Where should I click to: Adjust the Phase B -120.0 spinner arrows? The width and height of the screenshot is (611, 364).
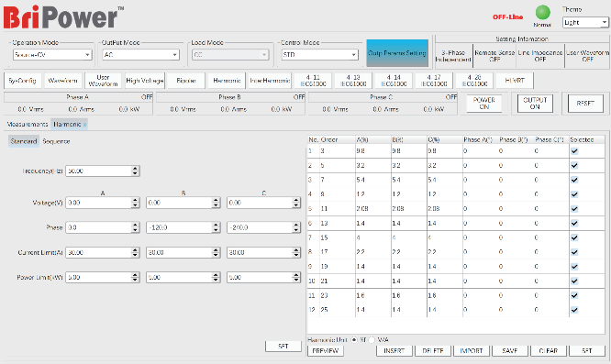pos(216,227)
